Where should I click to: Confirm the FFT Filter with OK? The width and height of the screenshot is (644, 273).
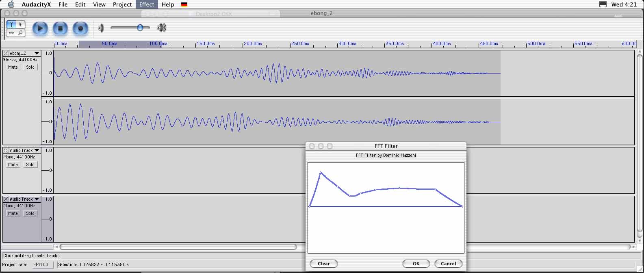click(416, 264)
